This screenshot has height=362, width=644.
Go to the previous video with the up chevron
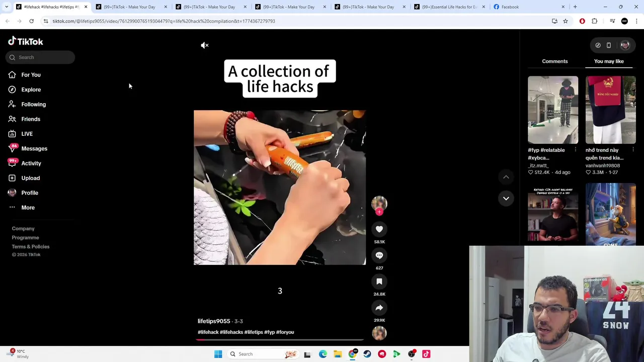[x=506, y=177]
